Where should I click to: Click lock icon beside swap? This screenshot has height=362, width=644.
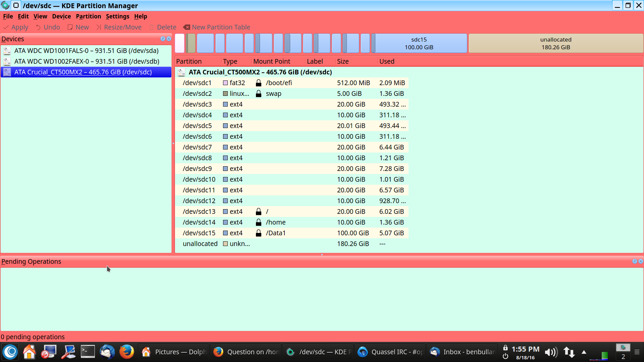point(259,94)
